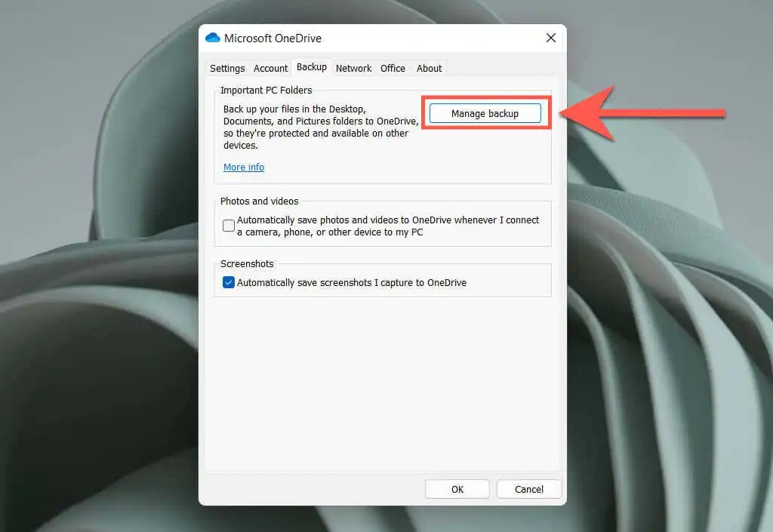The width and height of the screenshot is (773, 532).
Task: Click the 'Screenshots' group heading
Action: click(x=247, y=263)
